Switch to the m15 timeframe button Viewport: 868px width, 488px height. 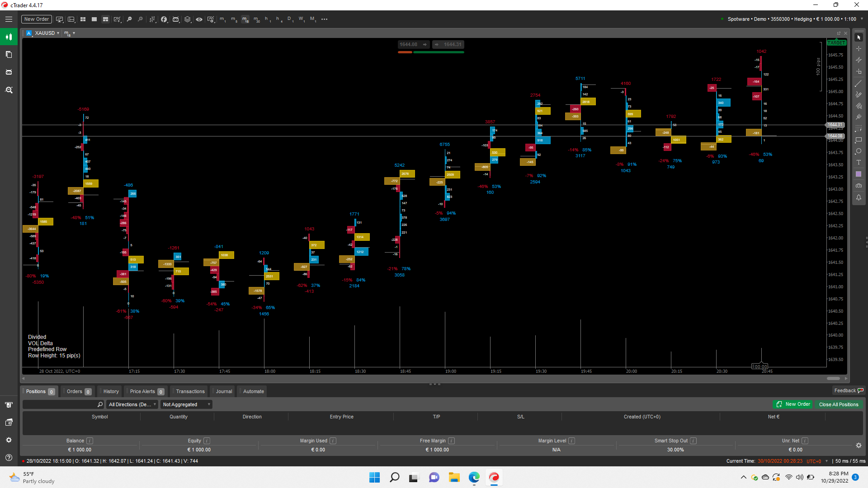click(245, 19)
